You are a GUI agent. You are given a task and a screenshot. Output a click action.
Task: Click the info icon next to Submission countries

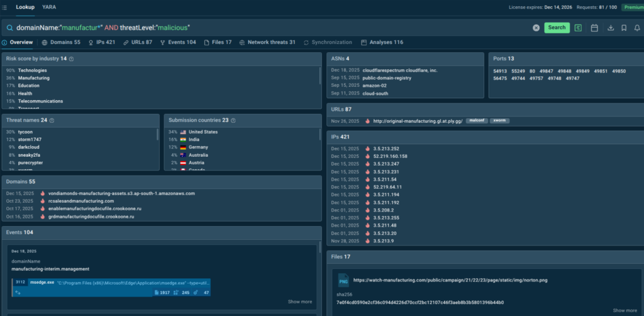point(233,120)
